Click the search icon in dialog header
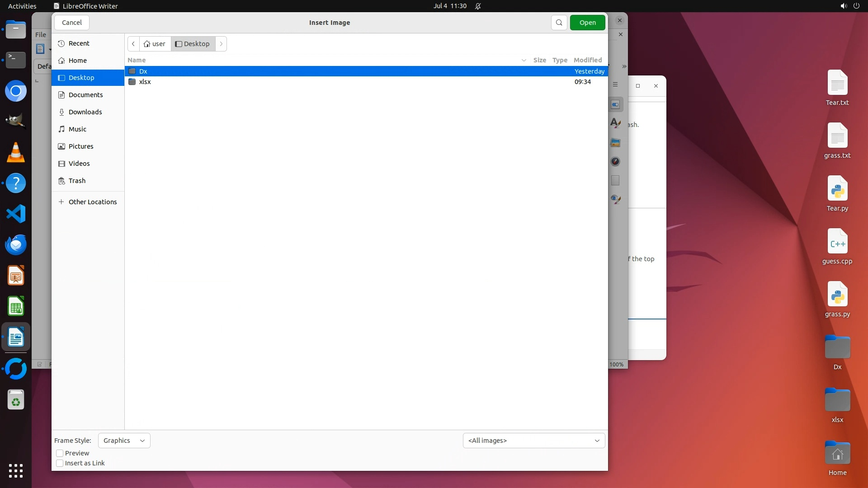 [559, 23]
